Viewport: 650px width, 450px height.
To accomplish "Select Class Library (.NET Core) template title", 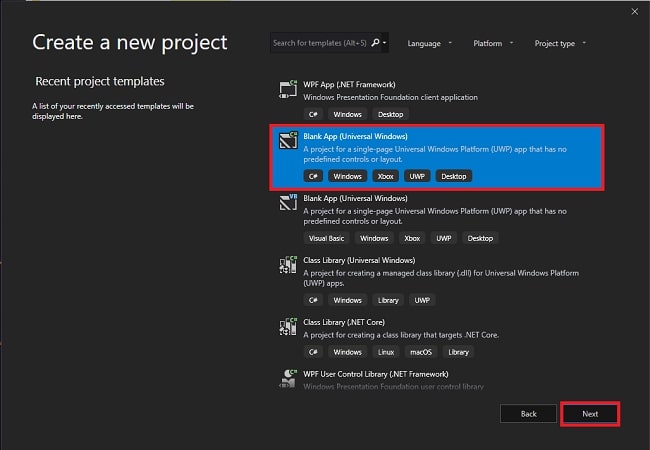I will tap(344, 322).
